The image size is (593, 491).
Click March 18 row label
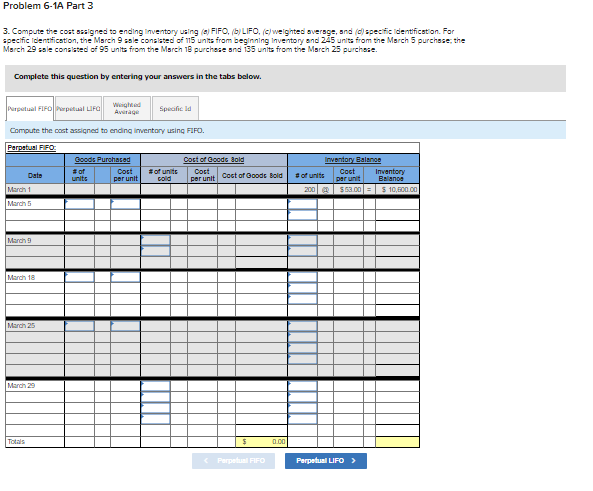21,278
